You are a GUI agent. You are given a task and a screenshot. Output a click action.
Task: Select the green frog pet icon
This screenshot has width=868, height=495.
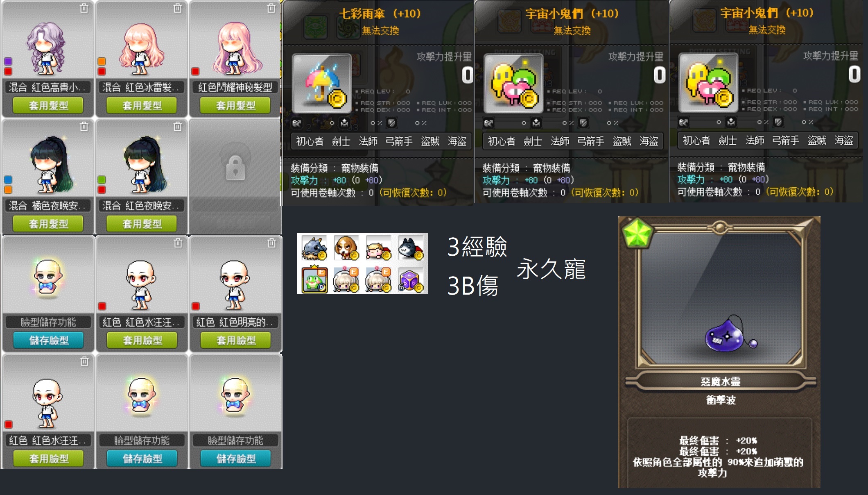point(314,279)
